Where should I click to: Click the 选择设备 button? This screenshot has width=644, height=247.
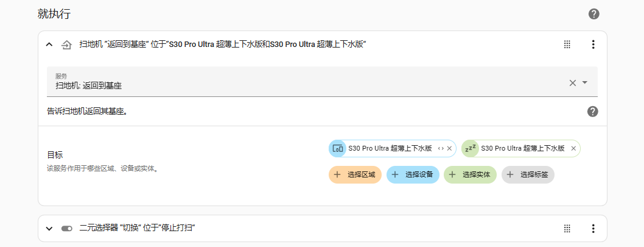pyautogui.click(x=413, y=174)
